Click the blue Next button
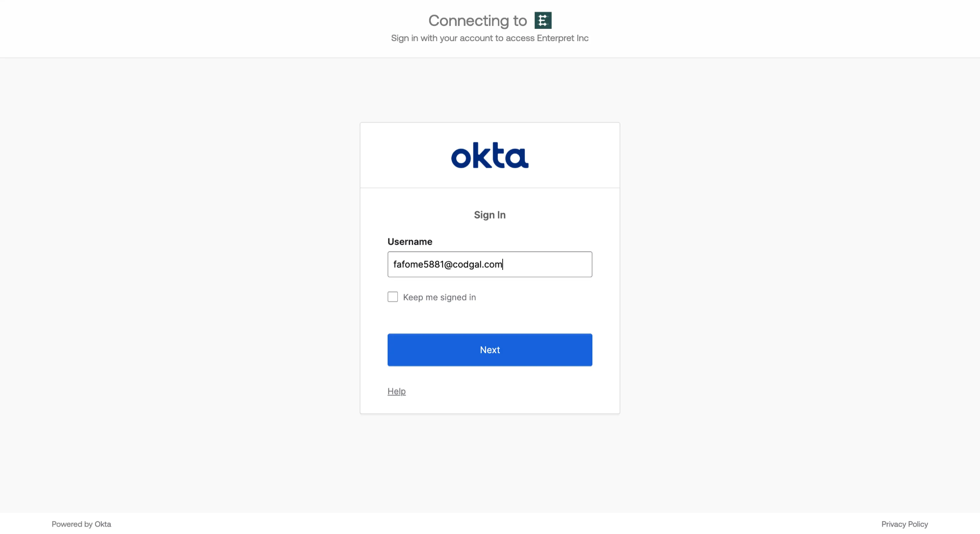The height and width of the screenshot is (534, 980). pyautogui.click(x=490, y=350)
